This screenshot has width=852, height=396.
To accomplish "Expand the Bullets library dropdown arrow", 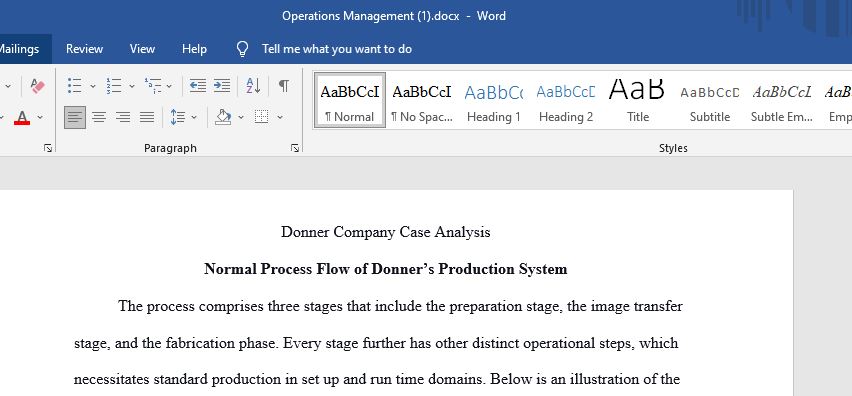I will point(92,86).
